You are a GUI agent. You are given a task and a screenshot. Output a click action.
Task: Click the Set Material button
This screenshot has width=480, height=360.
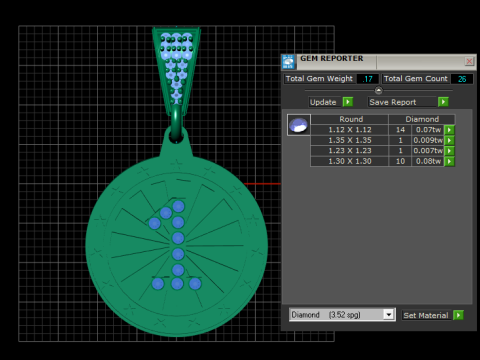426,315
